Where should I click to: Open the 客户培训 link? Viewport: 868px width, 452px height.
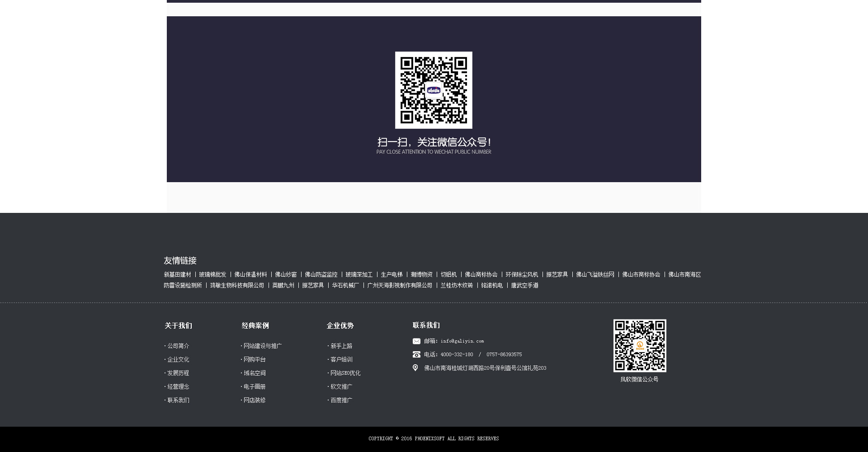pos(341,360)
